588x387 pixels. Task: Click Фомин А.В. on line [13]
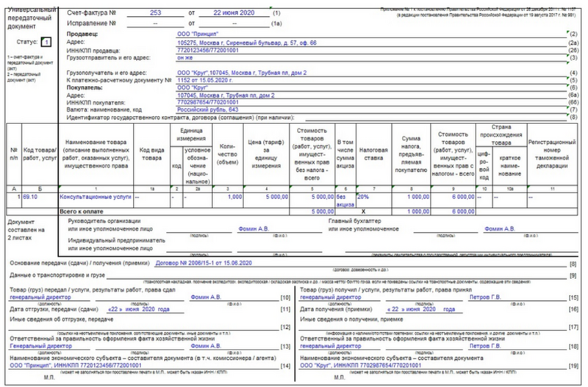pyautogui.click(x=206, y=346)
